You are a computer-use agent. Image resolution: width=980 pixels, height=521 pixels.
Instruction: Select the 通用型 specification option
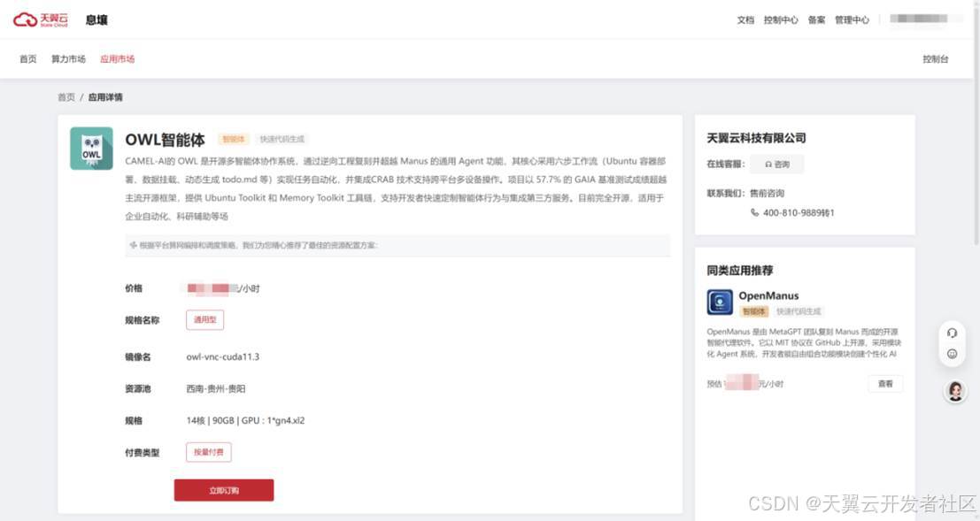[x=204, y=319]
